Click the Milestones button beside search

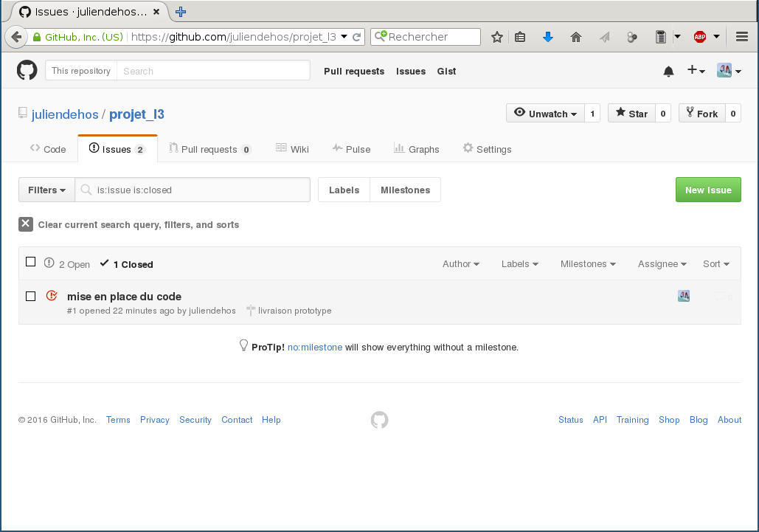click(x=405, y=190)
